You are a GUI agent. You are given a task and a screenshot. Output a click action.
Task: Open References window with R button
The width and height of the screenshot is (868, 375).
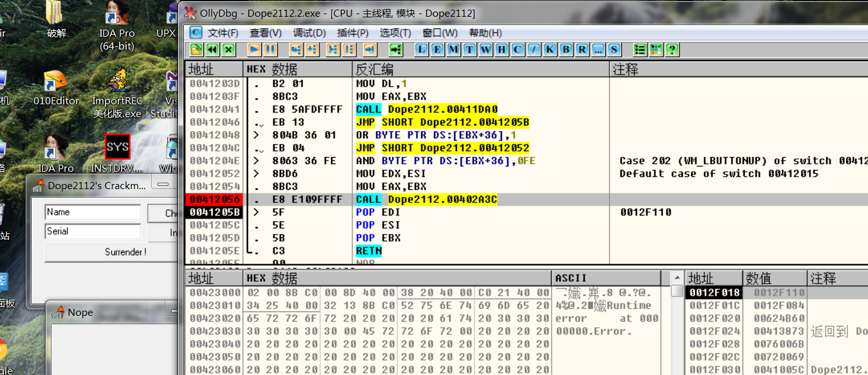tap(583, 49)
